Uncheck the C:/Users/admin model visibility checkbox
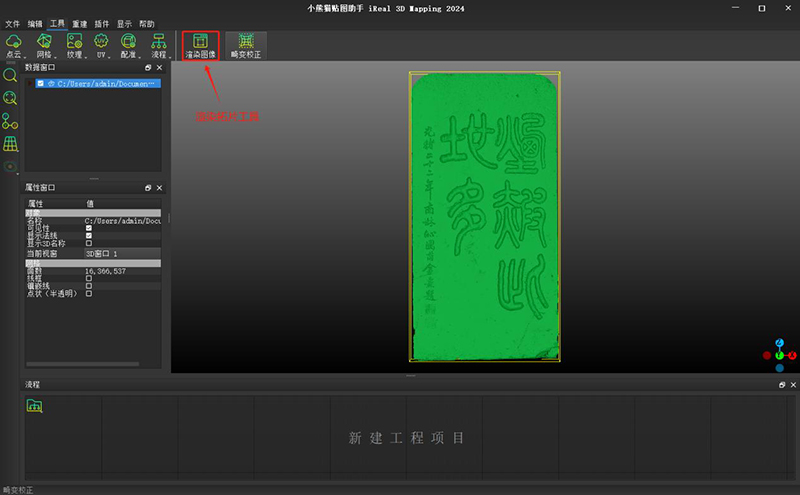Image resolution: width=800 pixels, height=495 pixels. [40, 83]
